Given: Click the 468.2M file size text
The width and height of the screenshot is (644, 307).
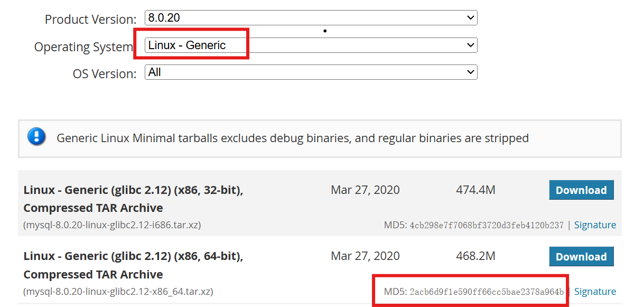Looking at the screenshot, I should (475, 256).
